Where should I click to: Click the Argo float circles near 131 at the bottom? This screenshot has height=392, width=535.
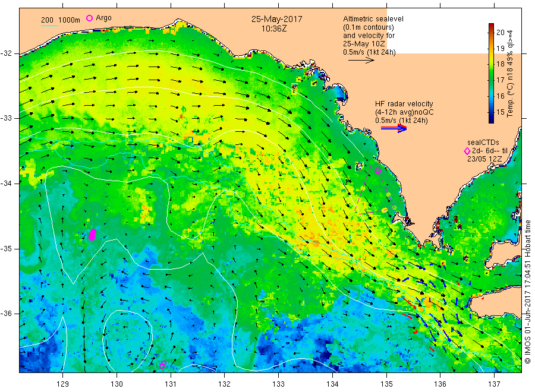pos(163,365)
